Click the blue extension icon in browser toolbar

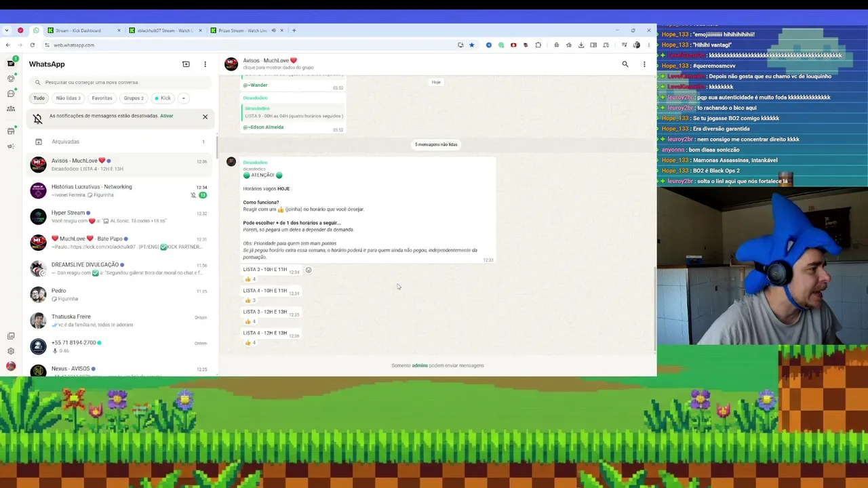489,45
